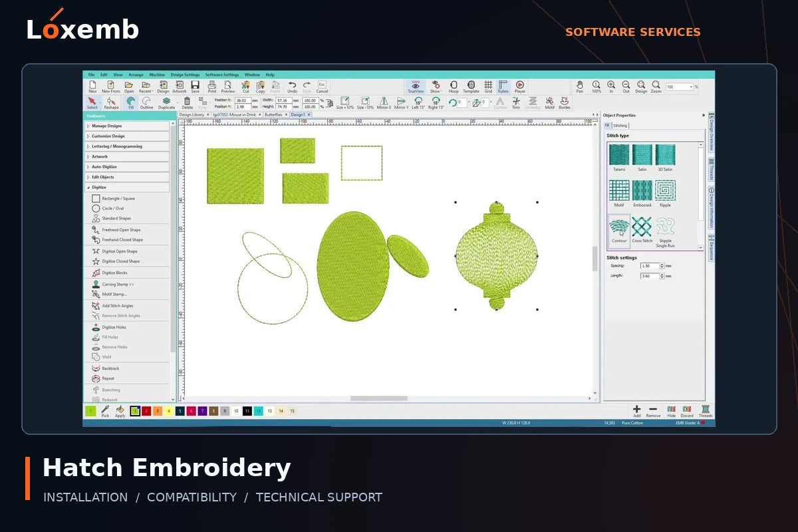Open the Player
Viewport: 798px width, 532px height.
(520, 87)
